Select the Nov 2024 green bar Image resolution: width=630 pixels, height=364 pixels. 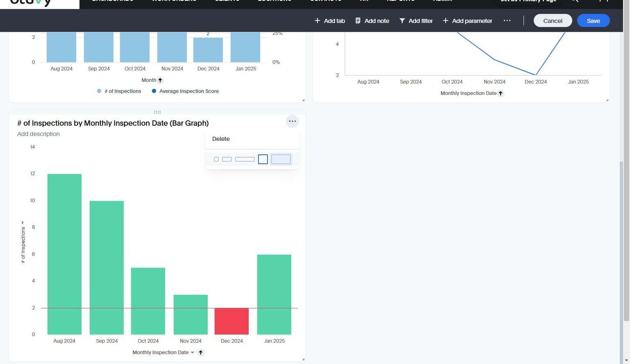point(190,314)
